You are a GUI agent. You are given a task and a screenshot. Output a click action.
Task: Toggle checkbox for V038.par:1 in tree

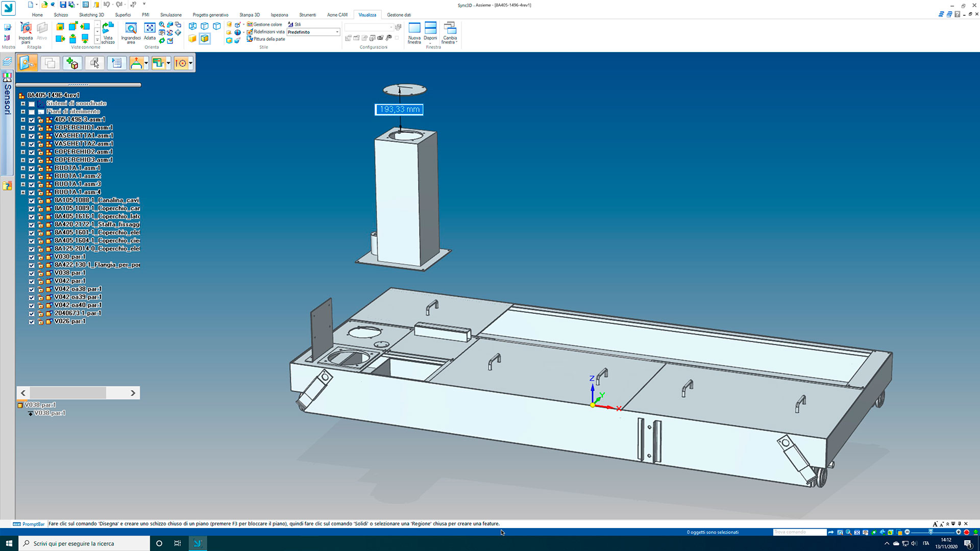(x=32, y=273)
